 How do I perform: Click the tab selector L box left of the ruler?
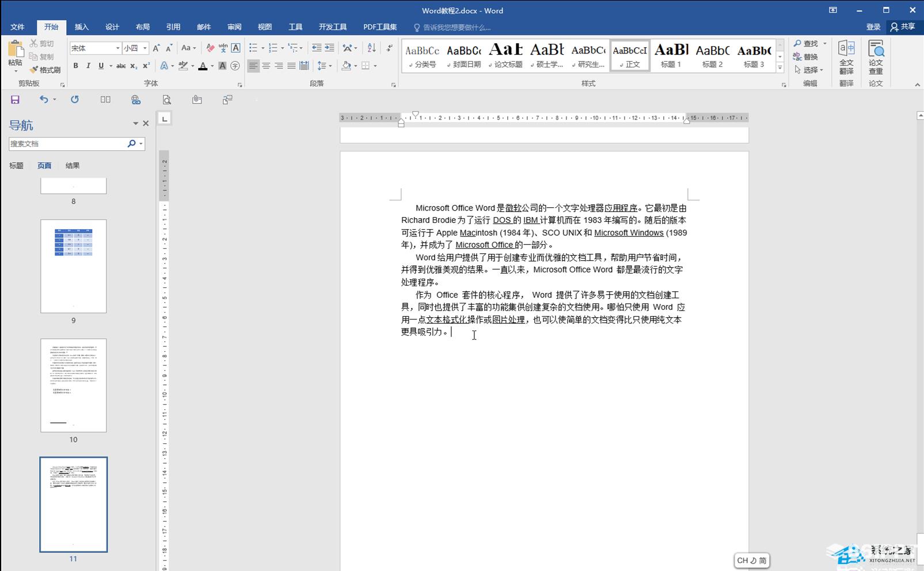click(165, 119)
